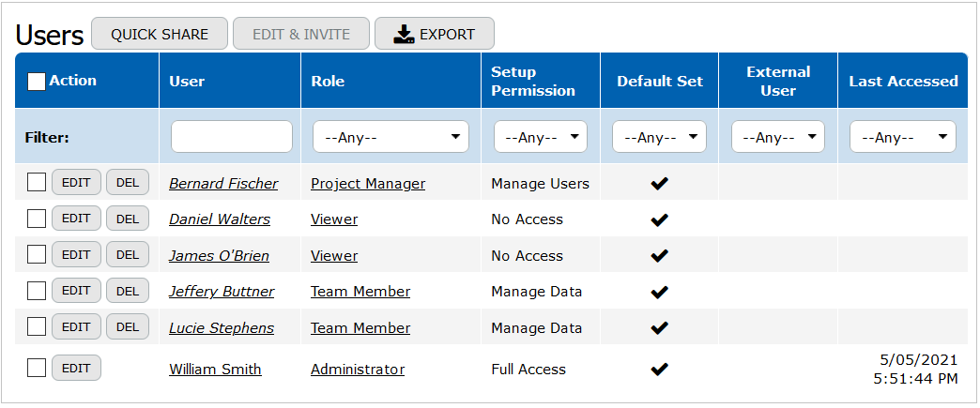Viewport: 980px width, 408px height.
Task: Click the Last Accessed column header
Action: pos(903,82)
